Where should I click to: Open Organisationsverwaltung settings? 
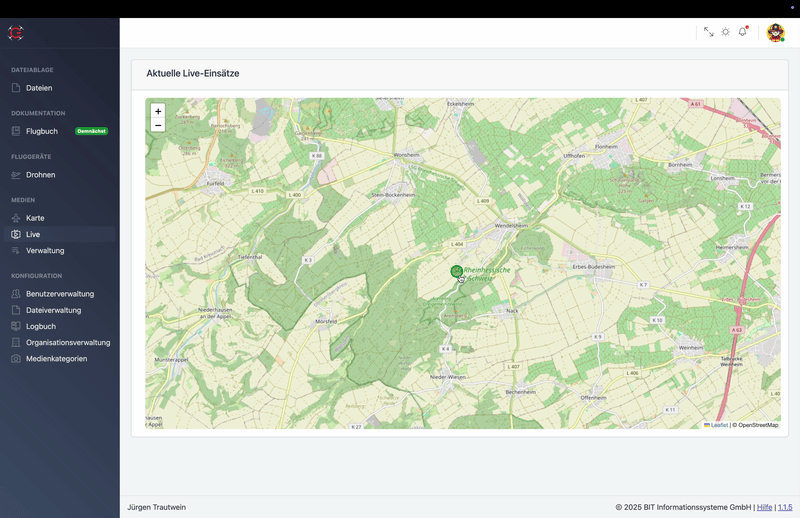(68, 342)
